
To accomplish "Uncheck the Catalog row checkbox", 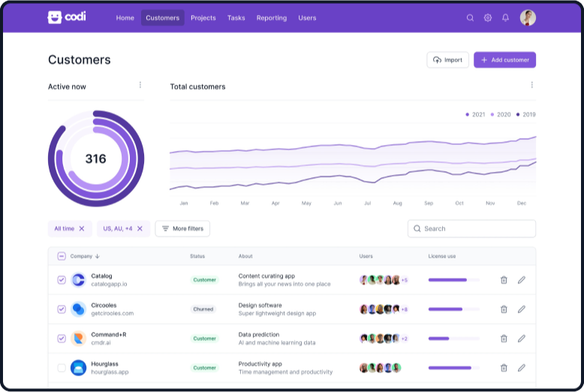I will pos(62,280).
